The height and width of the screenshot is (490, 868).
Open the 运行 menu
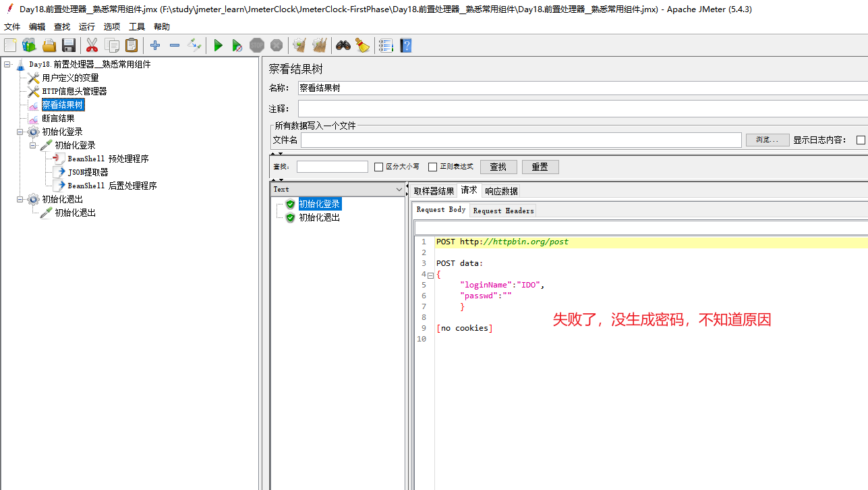click(x=87, y=26)
